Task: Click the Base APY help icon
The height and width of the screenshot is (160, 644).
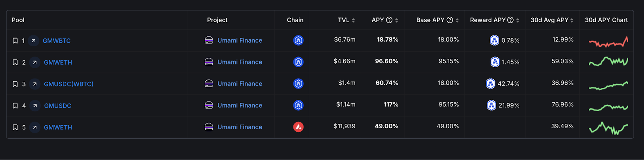Action: 450,20
